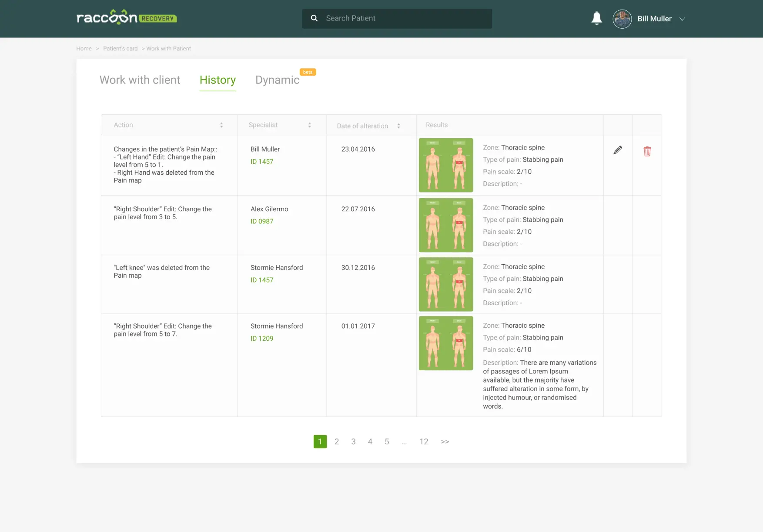763x532 pixels.
Task: Click inside the Search Patient field
Action: (x=405, y=18)
